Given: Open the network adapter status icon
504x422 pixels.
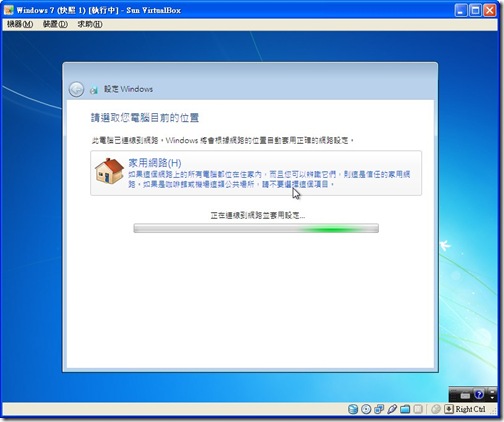Looking at the screenshot, I should (x=379, y=409).
